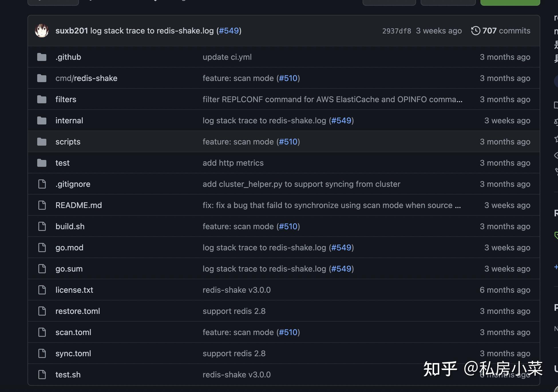Open the green Code dropdown
The height and width of the screenshot is (392, 558).
tap(510, 1)
